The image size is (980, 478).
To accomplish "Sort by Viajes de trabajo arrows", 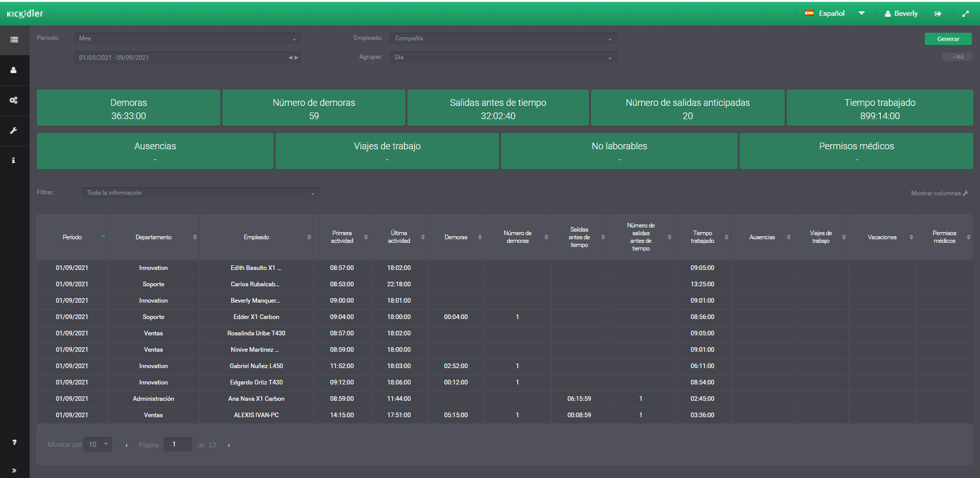I will point(844,237).
